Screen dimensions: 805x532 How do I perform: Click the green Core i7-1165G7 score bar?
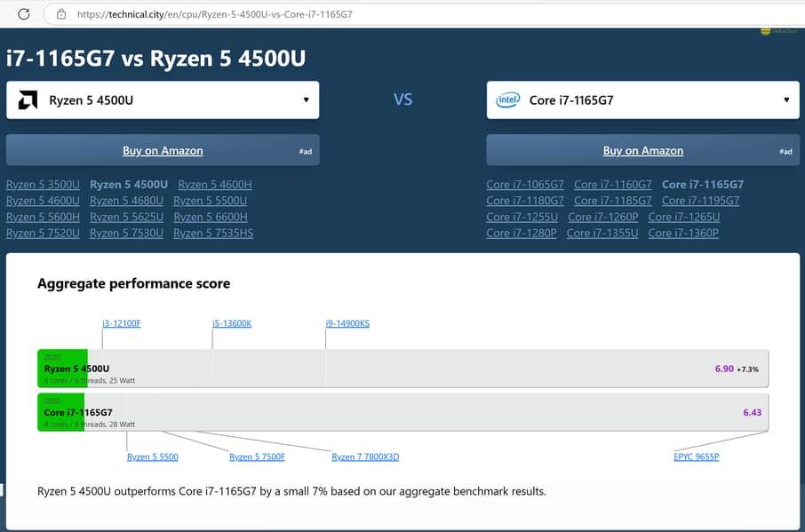click(60, 412)
